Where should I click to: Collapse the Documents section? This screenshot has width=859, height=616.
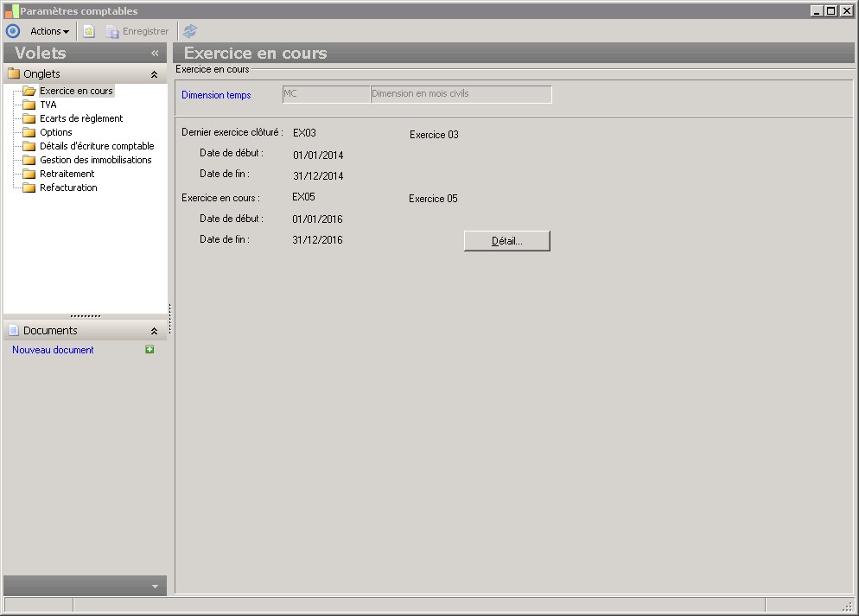tap(154, 331)
